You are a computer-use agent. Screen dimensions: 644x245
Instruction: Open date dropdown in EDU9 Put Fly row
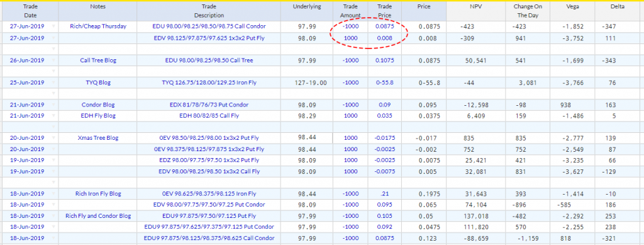click(x=53, y=216)
